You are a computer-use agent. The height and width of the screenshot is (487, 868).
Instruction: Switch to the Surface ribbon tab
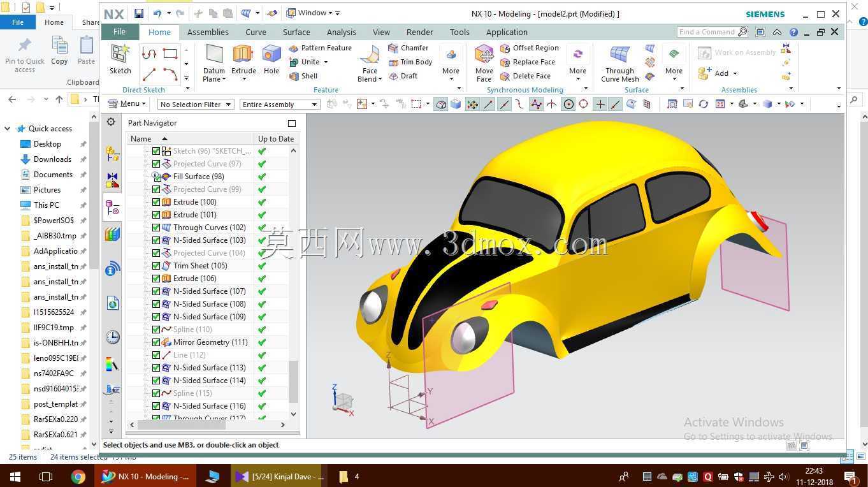coord(296,32)
